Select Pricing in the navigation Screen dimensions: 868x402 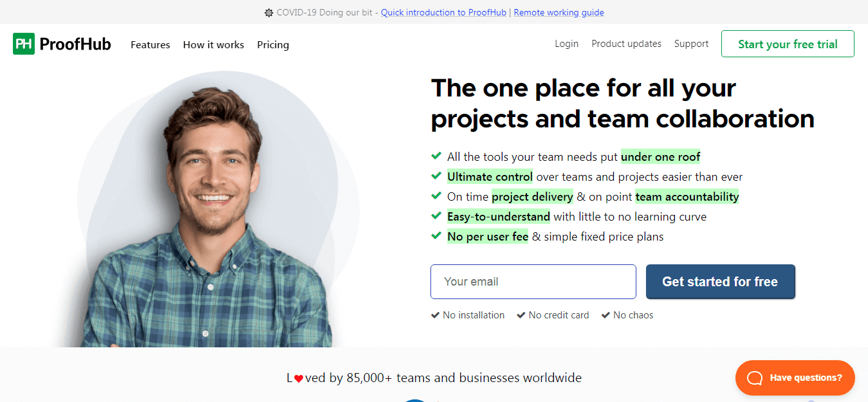273,44
